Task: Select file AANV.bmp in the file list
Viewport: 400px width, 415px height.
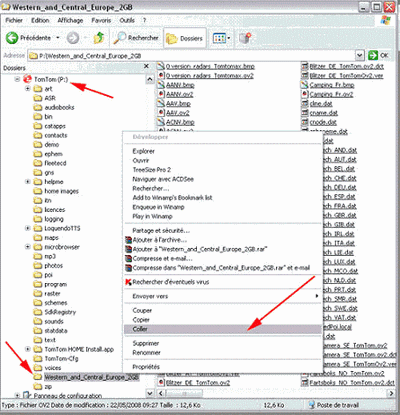Action: [x=180, y=85]
